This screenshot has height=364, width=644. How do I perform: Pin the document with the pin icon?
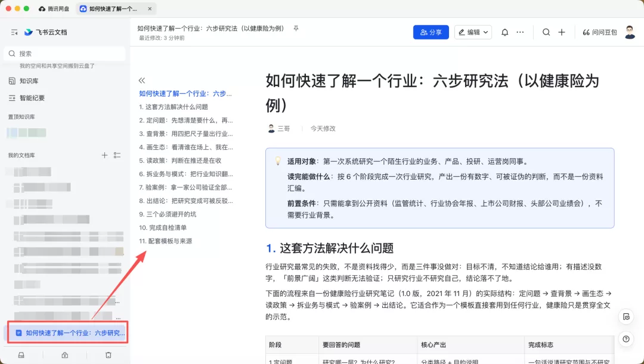pos(296,29)
